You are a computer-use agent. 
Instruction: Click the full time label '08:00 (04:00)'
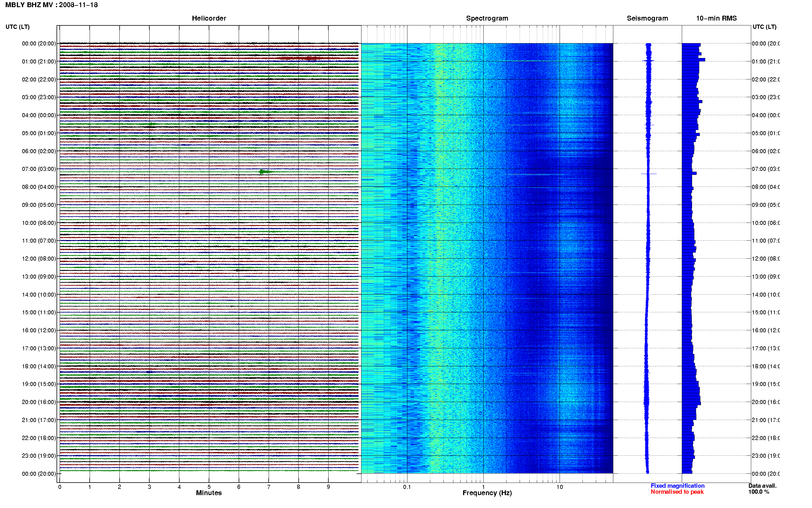[39, 187]
